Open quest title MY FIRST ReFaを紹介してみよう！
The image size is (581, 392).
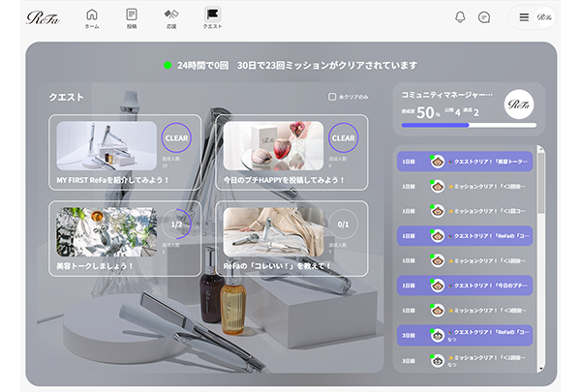click(x=112, y=180)
